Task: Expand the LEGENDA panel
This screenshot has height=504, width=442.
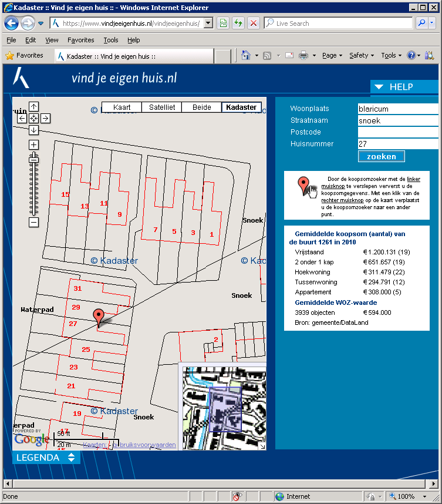Action: tap(46, 458)
